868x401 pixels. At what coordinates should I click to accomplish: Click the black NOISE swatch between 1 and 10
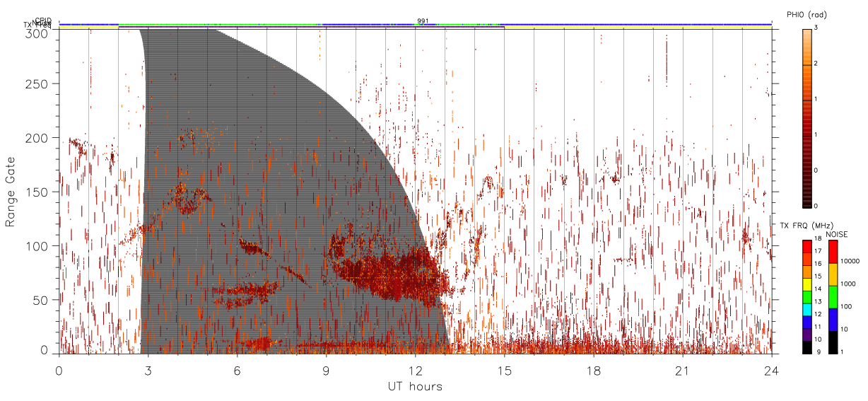point(833,342)
